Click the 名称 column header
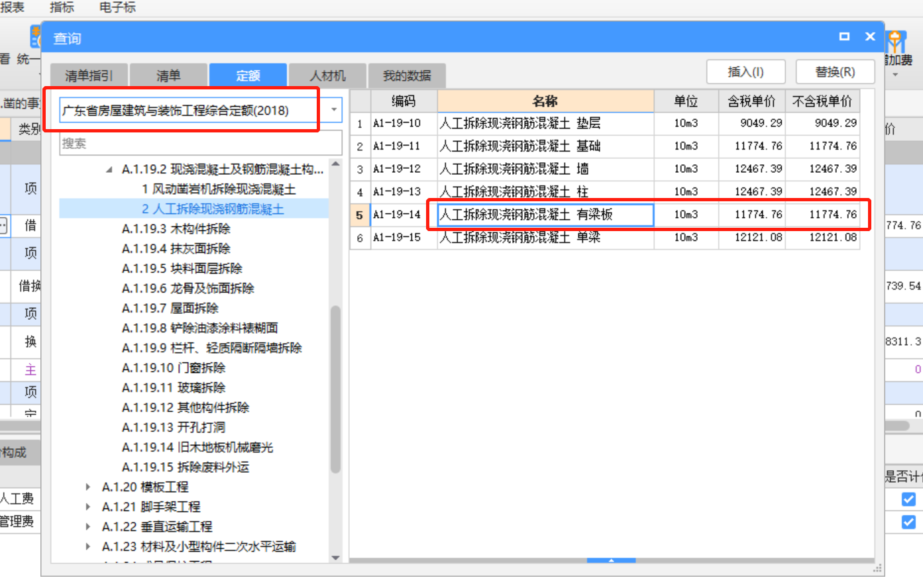The height and width of the screenshot is (588, 923). [x=545, y=101]
